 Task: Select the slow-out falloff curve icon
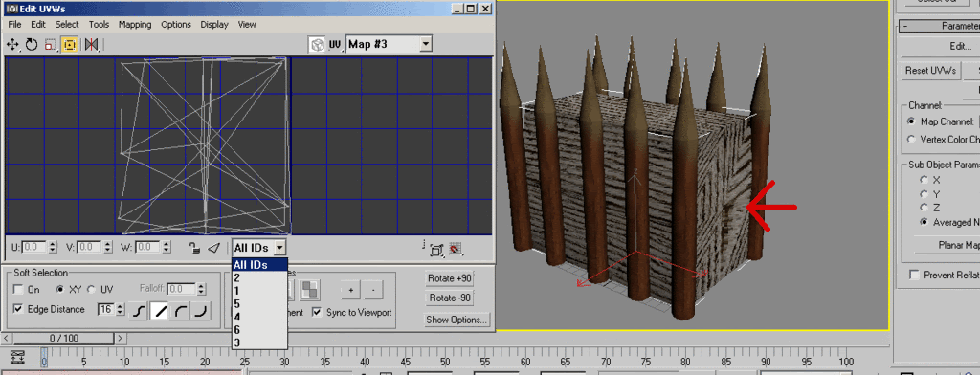pos(181,311)
